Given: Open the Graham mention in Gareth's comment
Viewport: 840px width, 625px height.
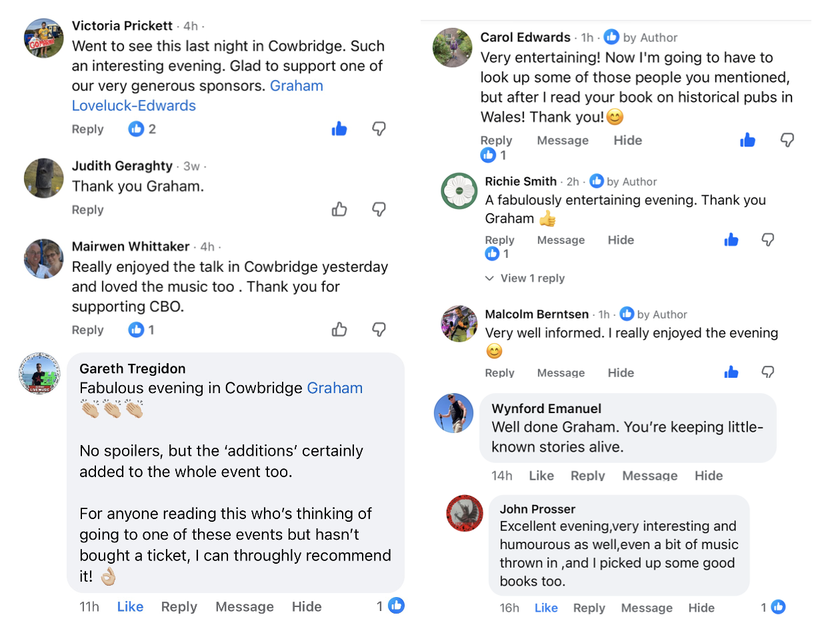Looking at the screenshot, I should 335,388.
